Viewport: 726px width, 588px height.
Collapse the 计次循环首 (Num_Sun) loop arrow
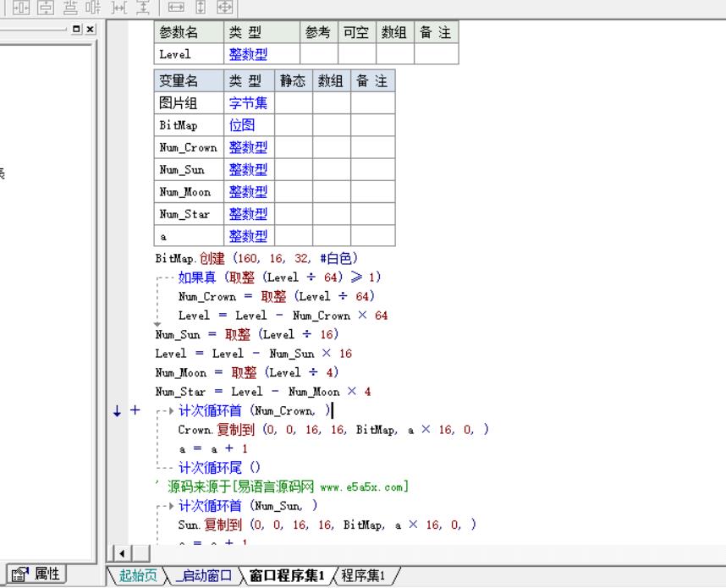[171, 506]
